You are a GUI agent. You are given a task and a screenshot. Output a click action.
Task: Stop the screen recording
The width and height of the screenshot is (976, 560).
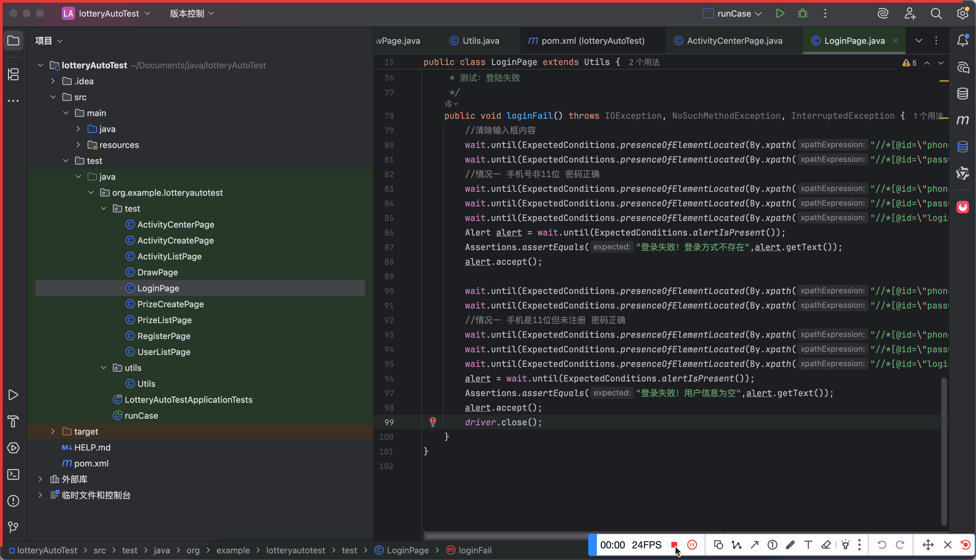click(x=674, y=545)
